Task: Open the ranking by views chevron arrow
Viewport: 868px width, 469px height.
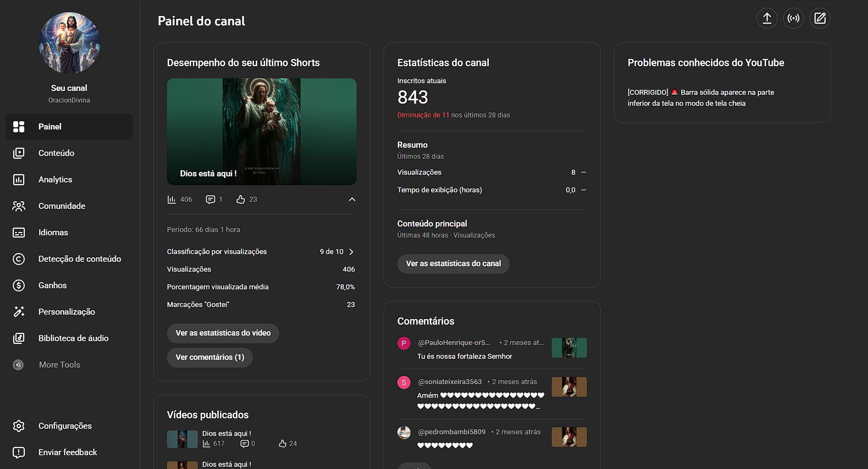Action: tap(351, 252)
